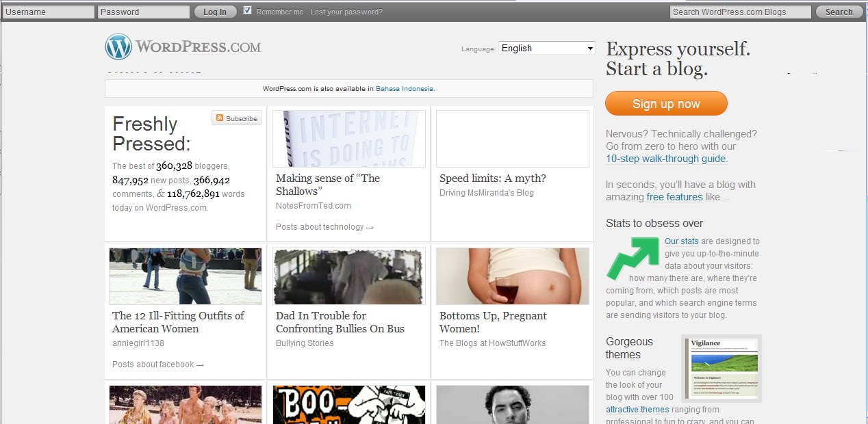Image resolution: width=868 pixels, height=424 pixels.
Task: Open the Language dropdown
Action: point(546,48)
